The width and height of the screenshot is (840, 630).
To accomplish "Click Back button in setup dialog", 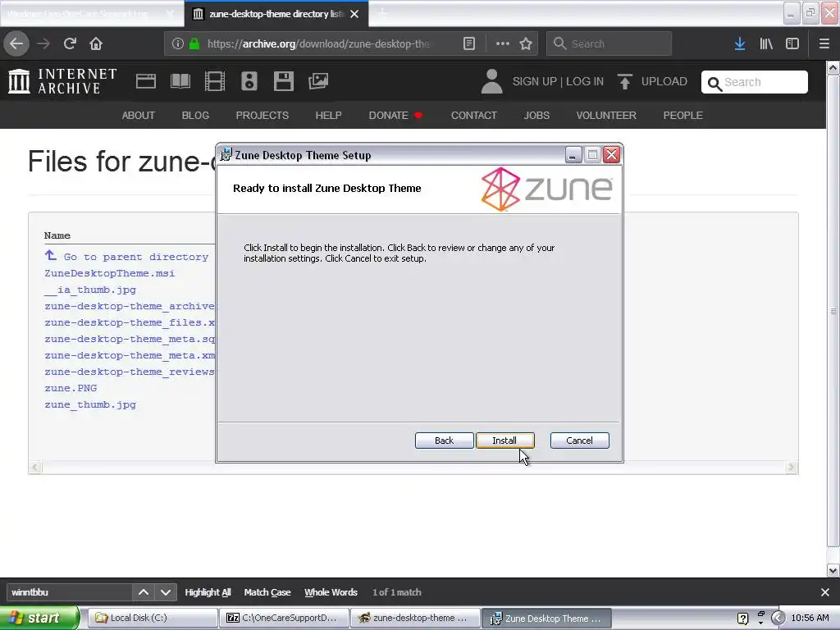I will coord(444,441).
